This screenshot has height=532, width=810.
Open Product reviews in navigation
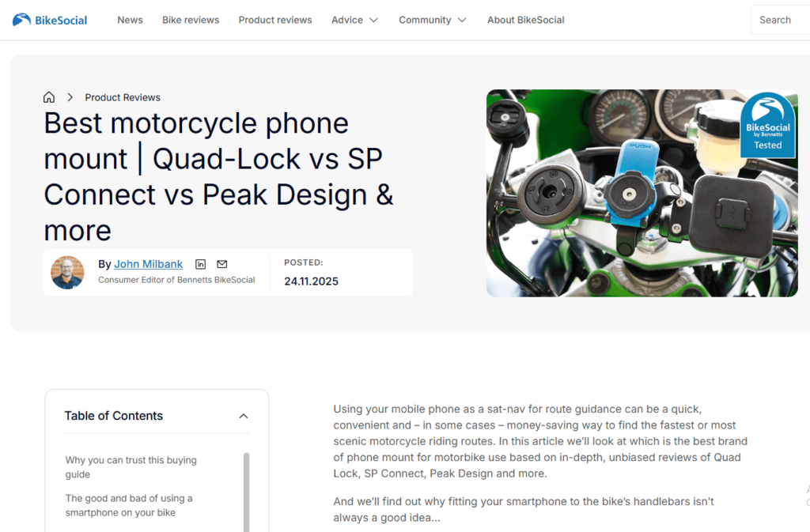[275, 20]
